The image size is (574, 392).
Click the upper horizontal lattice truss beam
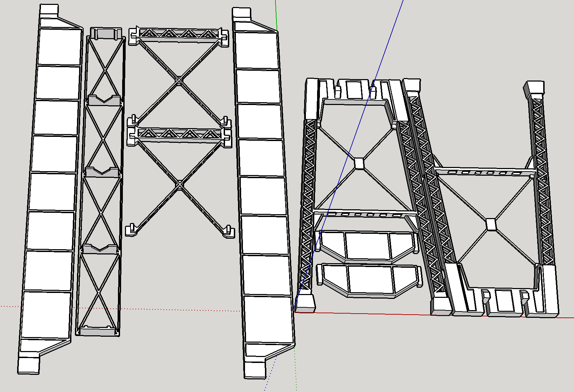pos(178,35)
